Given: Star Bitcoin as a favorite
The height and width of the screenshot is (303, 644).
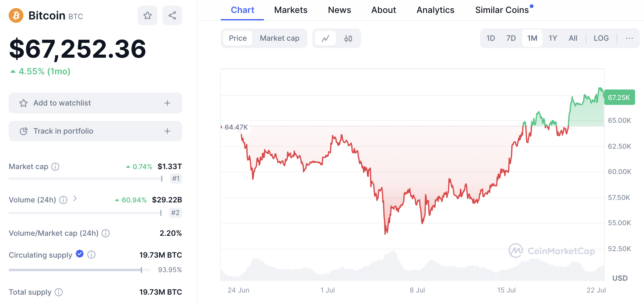Looking at the screenshot, I should click(147, 15).
